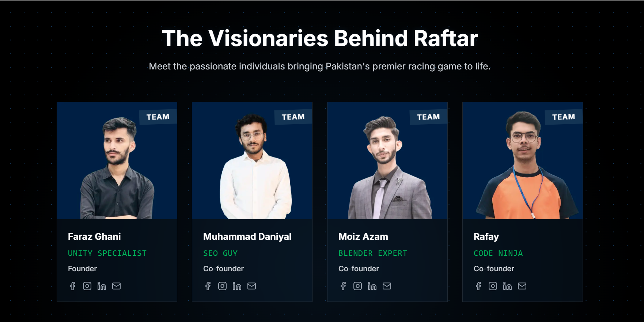This screenshot has width=644, height=322.
Task: Click Muhammad Daniyal's email icon
Action: click(x=251, y=286)
